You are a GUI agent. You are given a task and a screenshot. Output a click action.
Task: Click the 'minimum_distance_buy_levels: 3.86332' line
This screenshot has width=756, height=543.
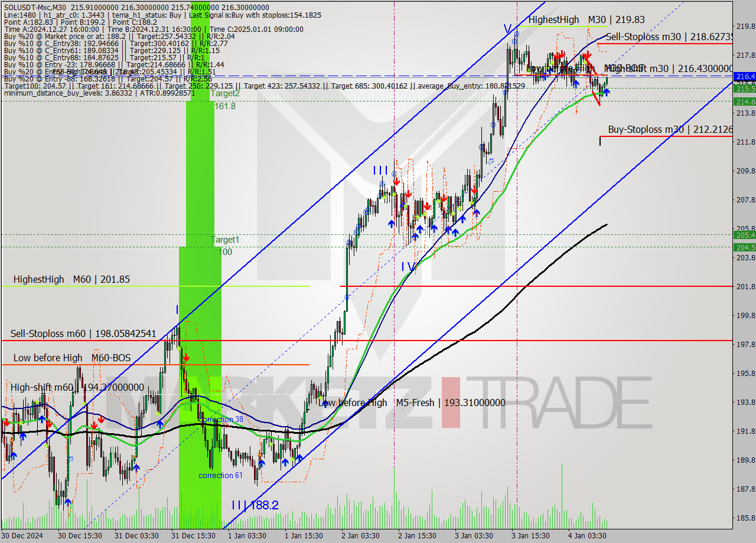pos(100,93)
